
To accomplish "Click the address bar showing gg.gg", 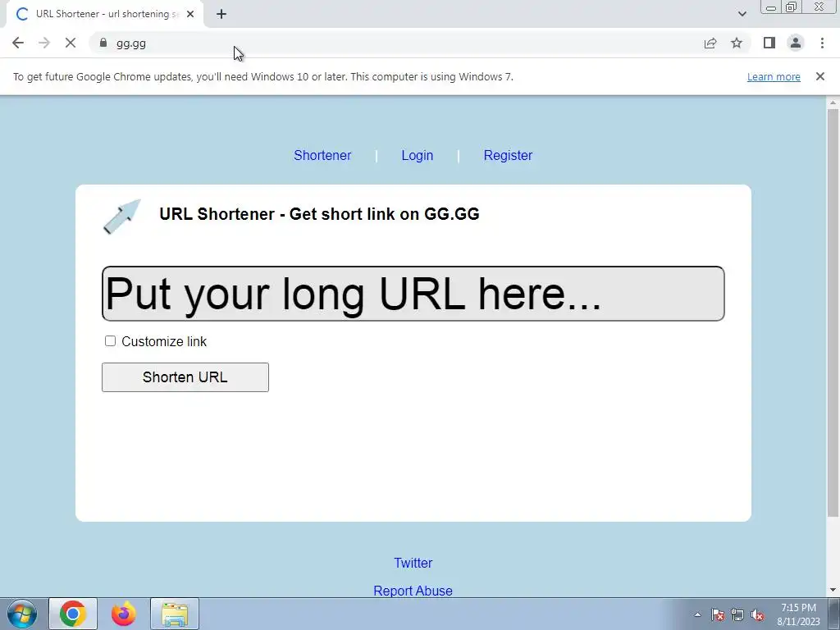I will (396, 43).
